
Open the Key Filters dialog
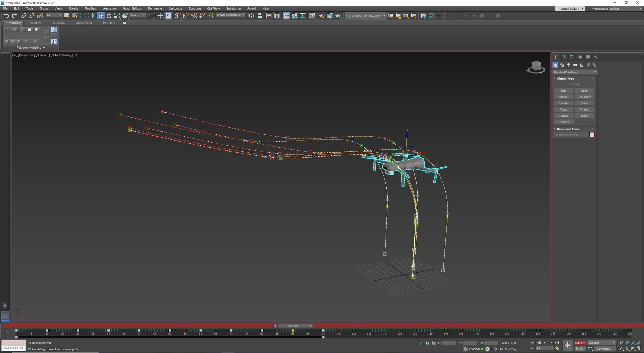coord(604,349)
